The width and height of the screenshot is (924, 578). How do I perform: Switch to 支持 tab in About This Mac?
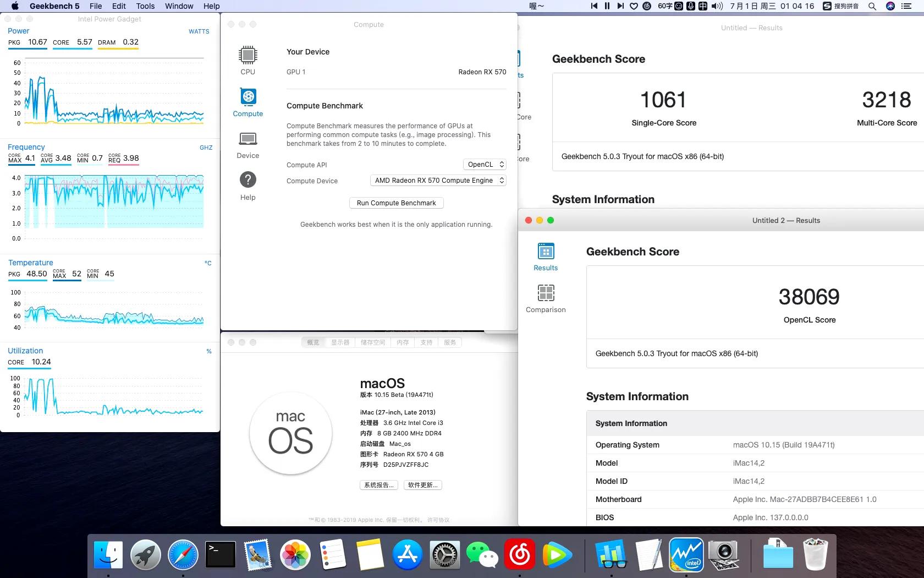pos(426,342)
